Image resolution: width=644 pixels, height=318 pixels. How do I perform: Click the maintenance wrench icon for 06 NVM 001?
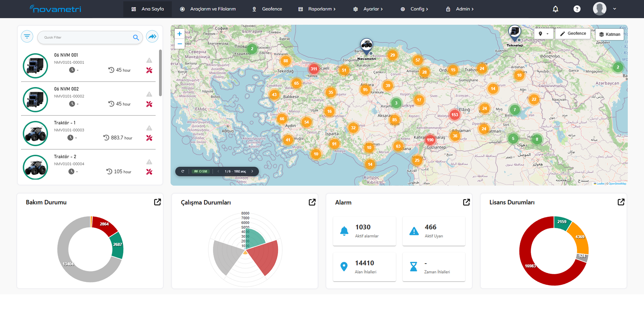click(x=149, y=70)
